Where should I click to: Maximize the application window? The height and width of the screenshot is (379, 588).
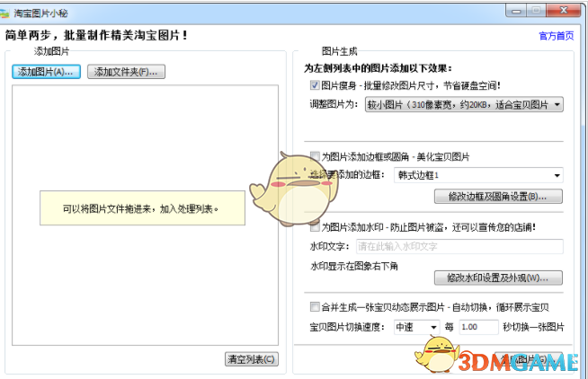click(537, 10)
